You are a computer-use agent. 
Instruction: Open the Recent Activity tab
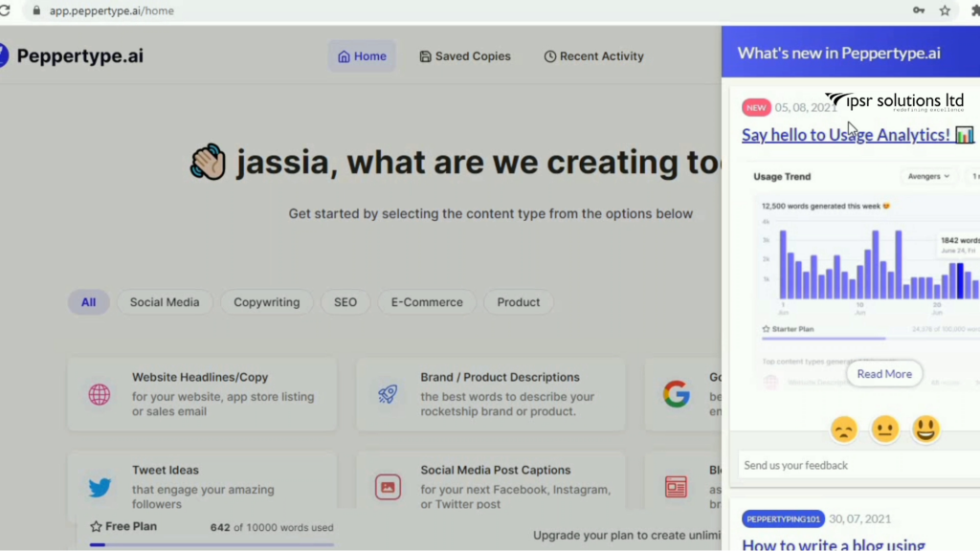[593, 56]
